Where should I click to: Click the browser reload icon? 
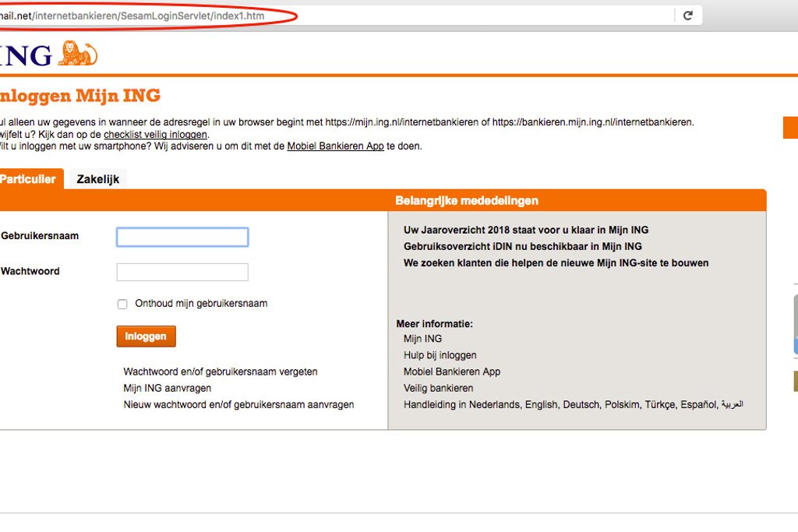(687, 16)
